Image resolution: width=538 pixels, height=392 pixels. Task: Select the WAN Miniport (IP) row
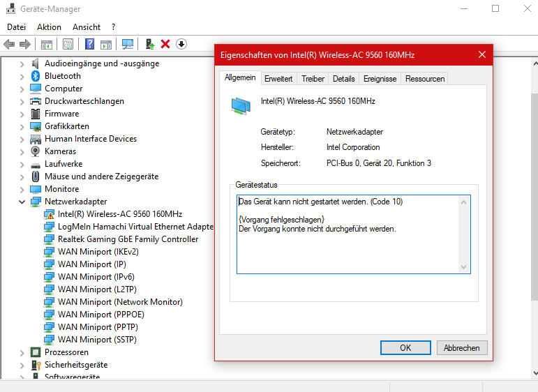(92, 264)
